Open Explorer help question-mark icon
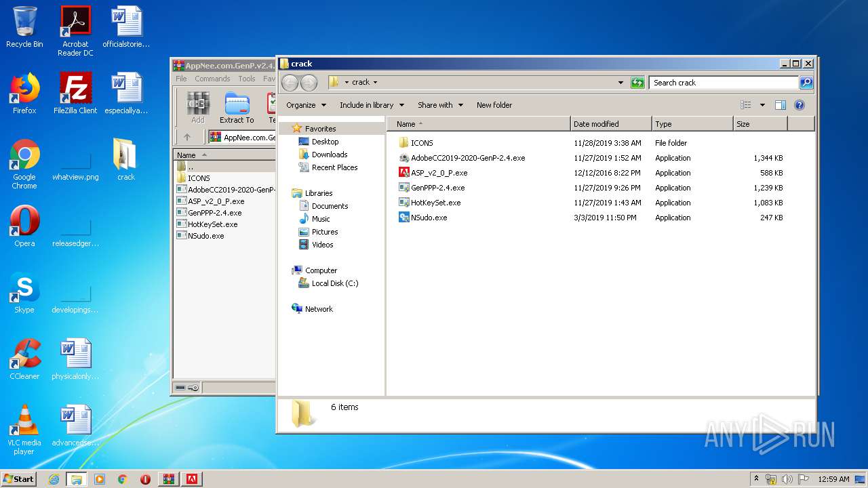Screen dimensions: 868x488 [x=799, y=105]
